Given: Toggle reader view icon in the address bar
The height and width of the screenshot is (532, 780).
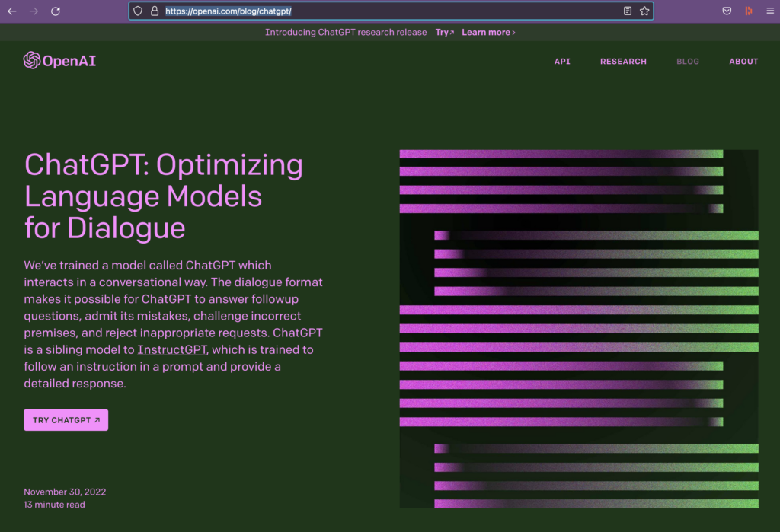Looking at the screenshot, I should (628, 11).
